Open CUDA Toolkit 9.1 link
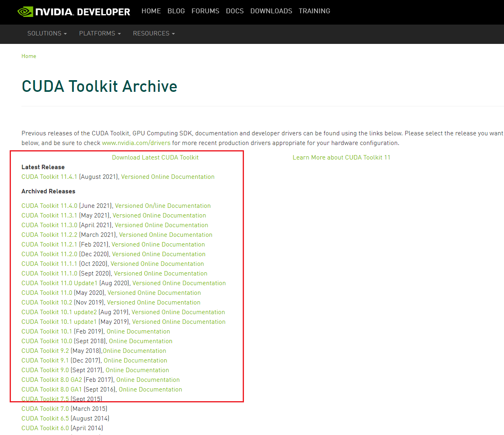 pos(45,360)
